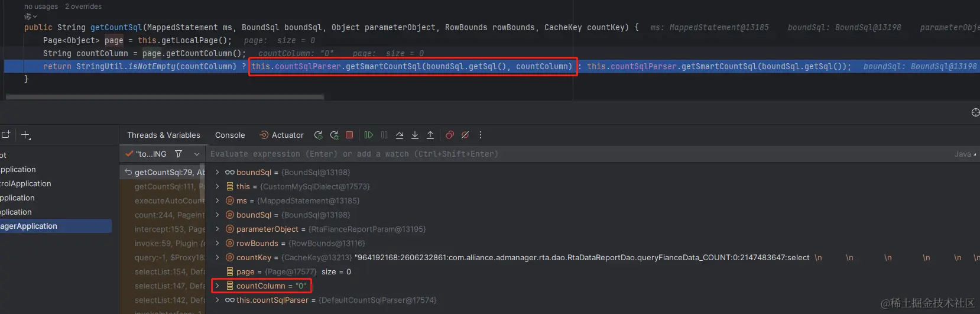Expand this.countSqlParser watch entry
Viewport: 980px width, 314px height.
(x=218, y=300)
